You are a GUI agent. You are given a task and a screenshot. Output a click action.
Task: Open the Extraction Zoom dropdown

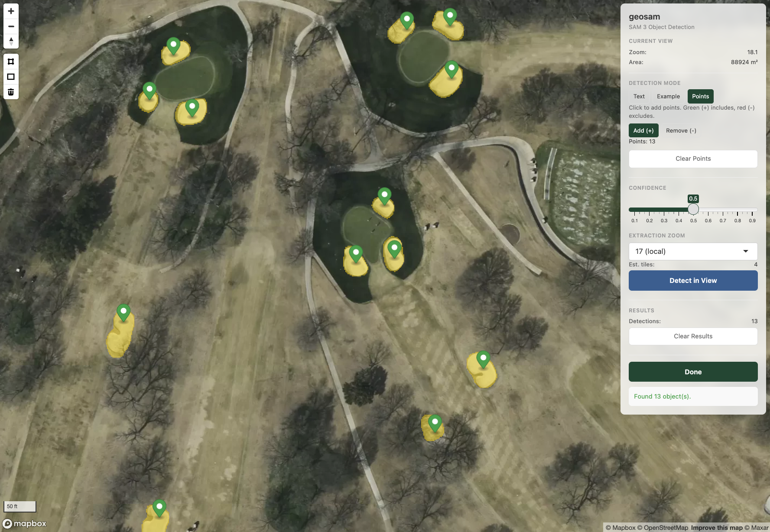point(692,251)
